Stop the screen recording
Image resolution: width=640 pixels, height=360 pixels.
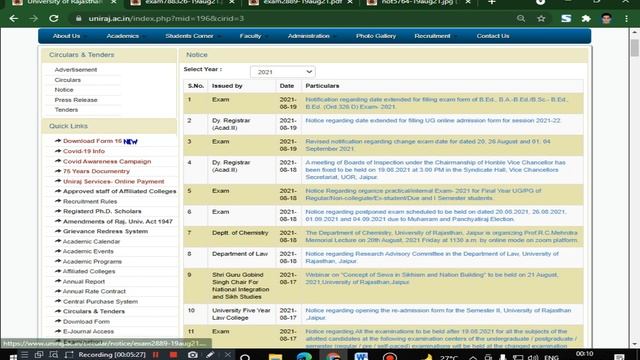point(173,355)
